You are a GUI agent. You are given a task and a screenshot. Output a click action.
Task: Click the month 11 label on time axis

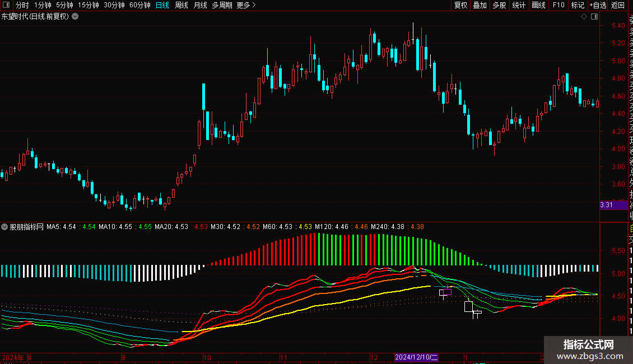(x=283, y=357)
